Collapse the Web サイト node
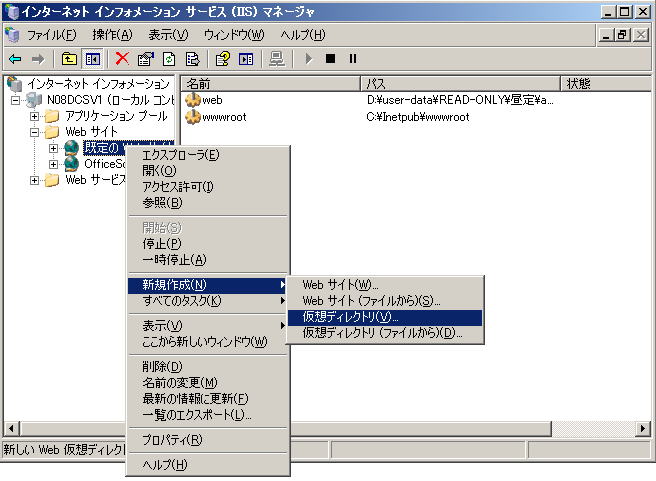This screenshot has width=656, height=481. (34, 132)
